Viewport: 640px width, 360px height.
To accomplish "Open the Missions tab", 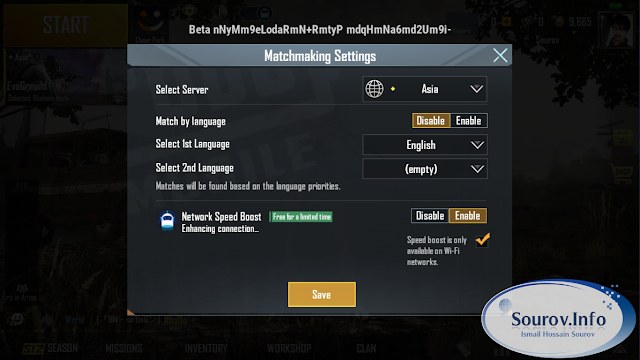I will coord(124,349).
